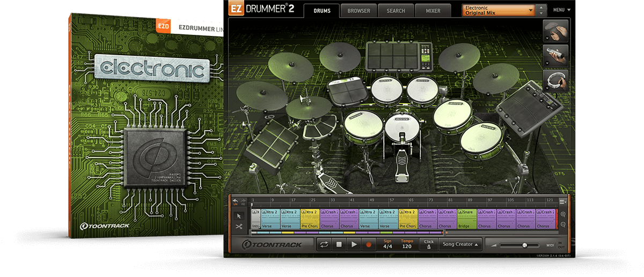Switch to the Mixer tab
Screen dimensions: 644x277
point(433,10)
